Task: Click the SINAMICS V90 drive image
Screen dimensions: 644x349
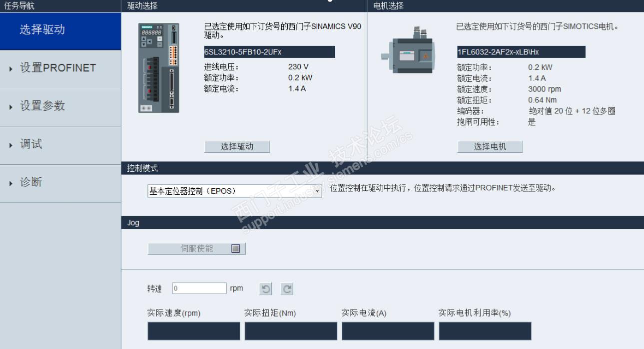Action: 158,68
